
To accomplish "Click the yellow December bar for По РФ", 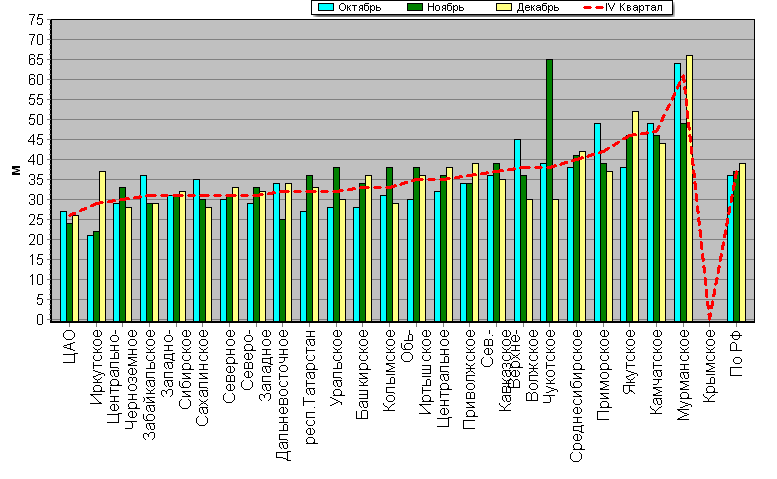I will point(742,243).
